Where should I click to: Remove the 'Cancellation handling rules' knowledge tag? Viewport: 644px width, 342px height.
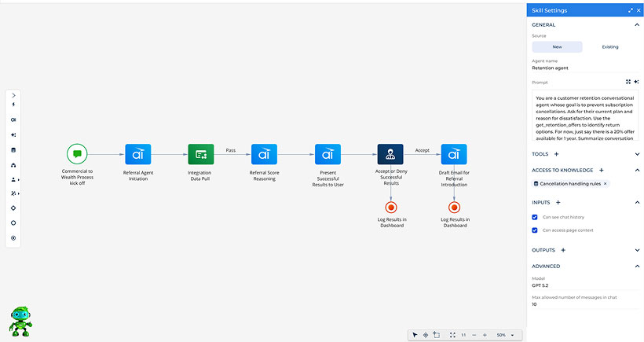[605, 184]
